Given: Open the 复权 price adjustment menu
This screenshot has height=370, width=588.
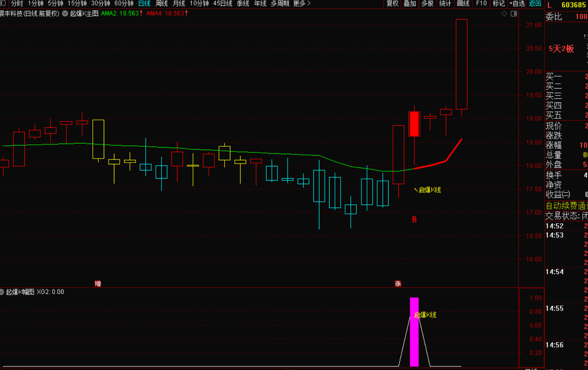Looking at the screenshot, I should click(x=392, y=4).
